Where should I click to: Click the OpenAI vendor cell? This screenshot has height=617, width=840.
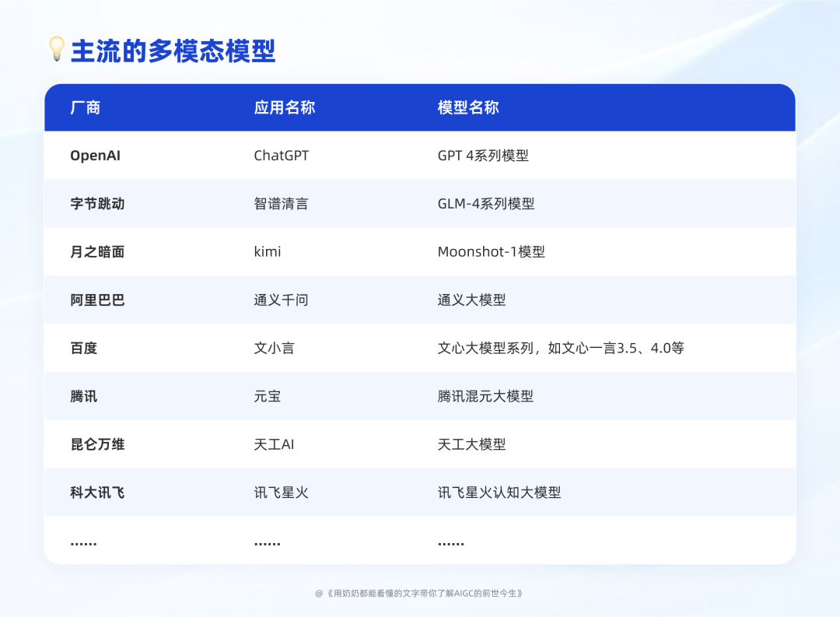click(96, 156)
